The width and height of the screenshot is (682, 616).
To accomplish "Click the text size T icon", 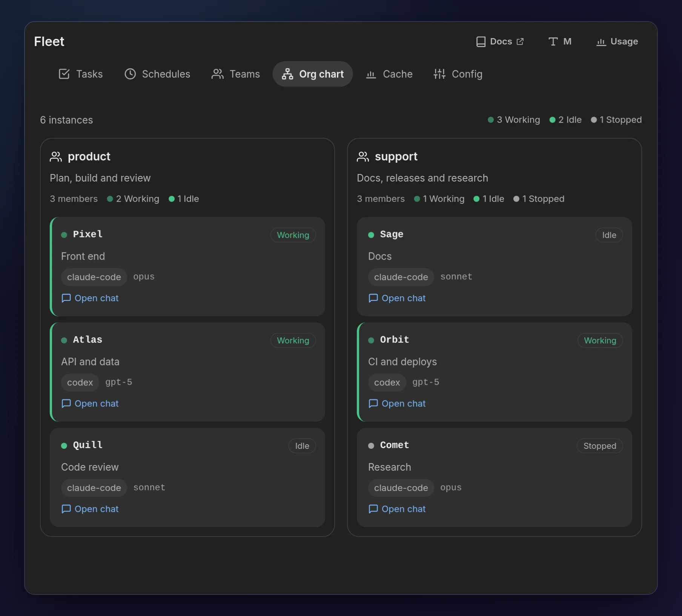I will click(553, 42).
